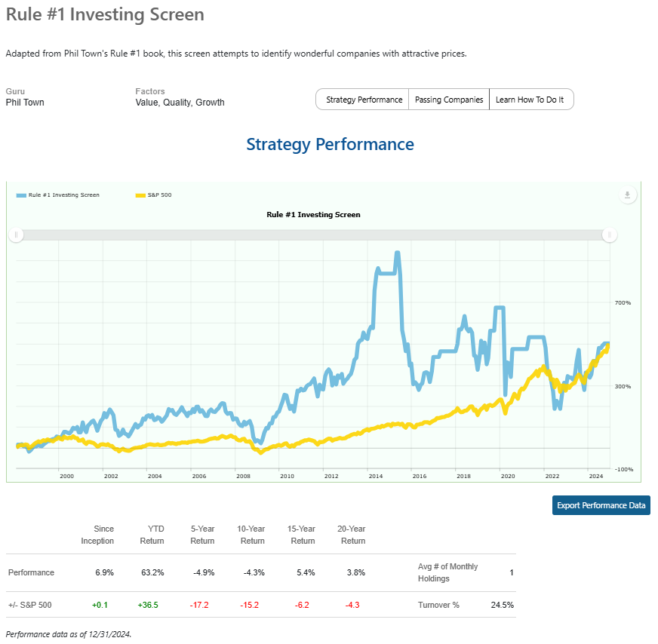658x644 pixels.
Task: Click the 2020 label on chart axis
Action: point(508,476)
